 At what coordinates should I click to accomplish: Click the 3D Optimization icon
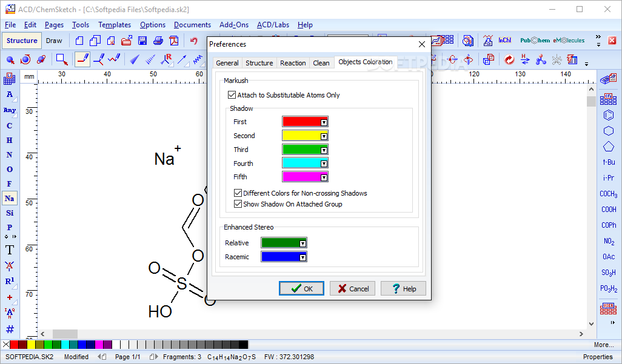(x=541, y=59)
